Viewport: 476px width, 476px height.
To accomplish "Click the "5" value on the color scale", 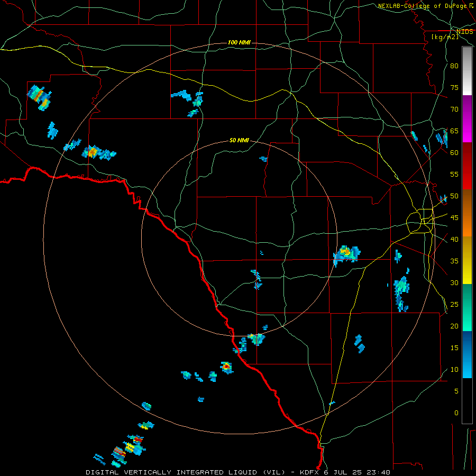I will [x=456, y=391].
